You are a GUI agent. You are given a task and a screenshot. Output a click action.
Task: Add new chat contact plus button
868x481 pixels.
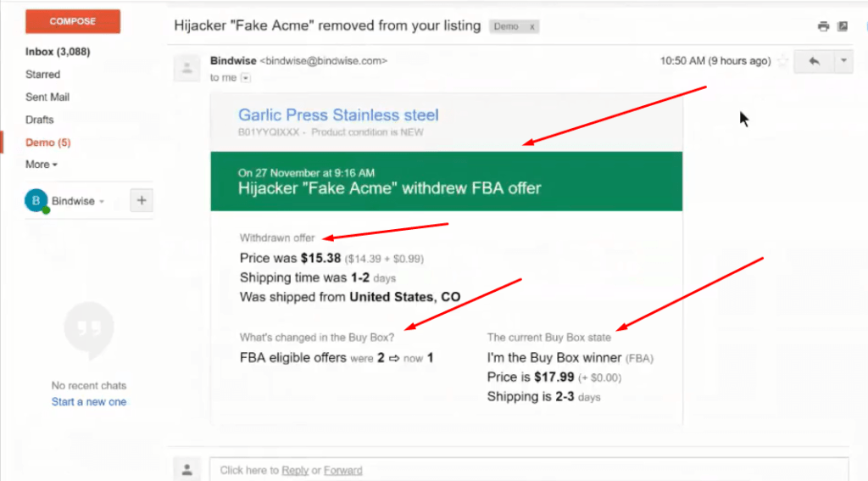[x=142, y=200]
